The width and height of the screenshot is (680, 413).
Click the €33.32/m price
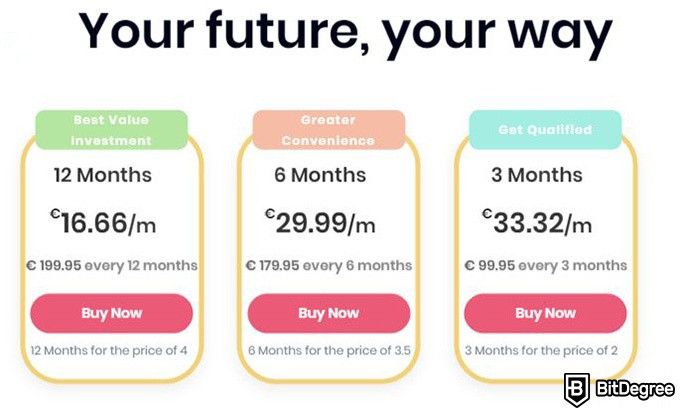tap(537, 223)
